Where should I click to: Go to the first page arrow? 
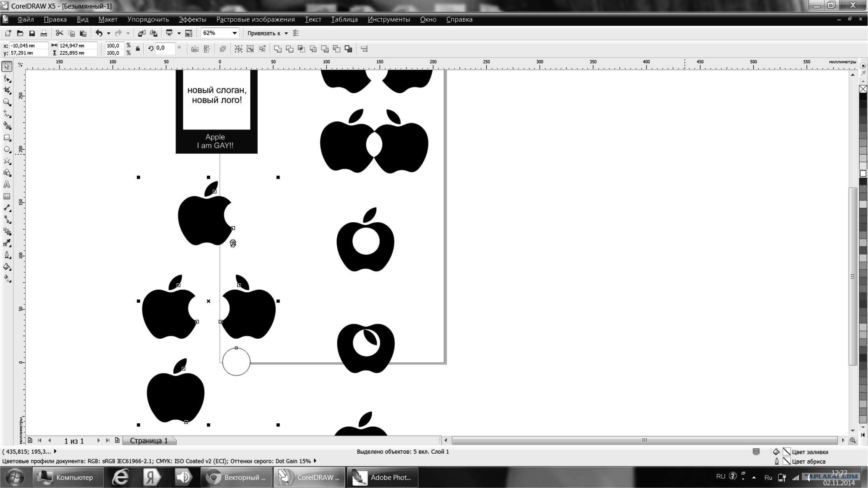point(39,441)
